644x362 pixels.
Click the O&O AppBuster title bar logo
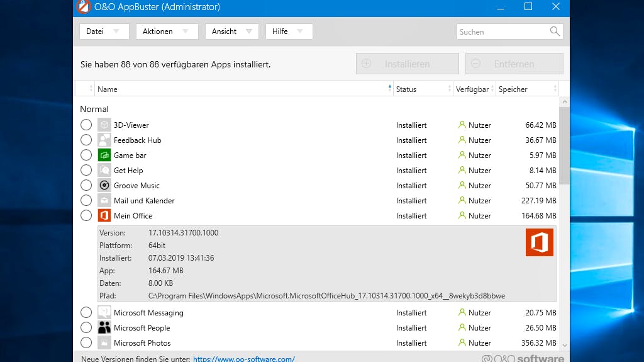pos(84,6)
